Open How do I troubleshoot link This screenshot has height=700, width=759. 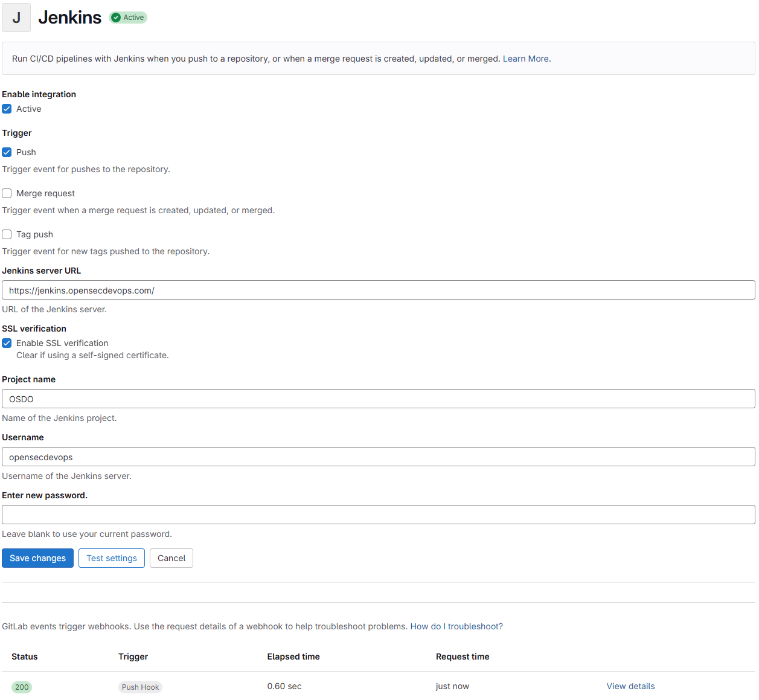[456, 626]
